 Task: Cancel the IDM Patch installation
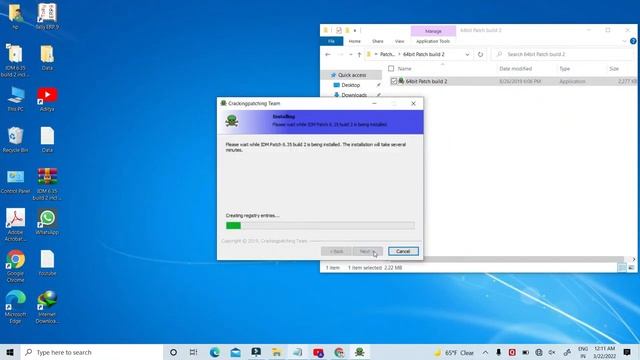coord(403,251)
